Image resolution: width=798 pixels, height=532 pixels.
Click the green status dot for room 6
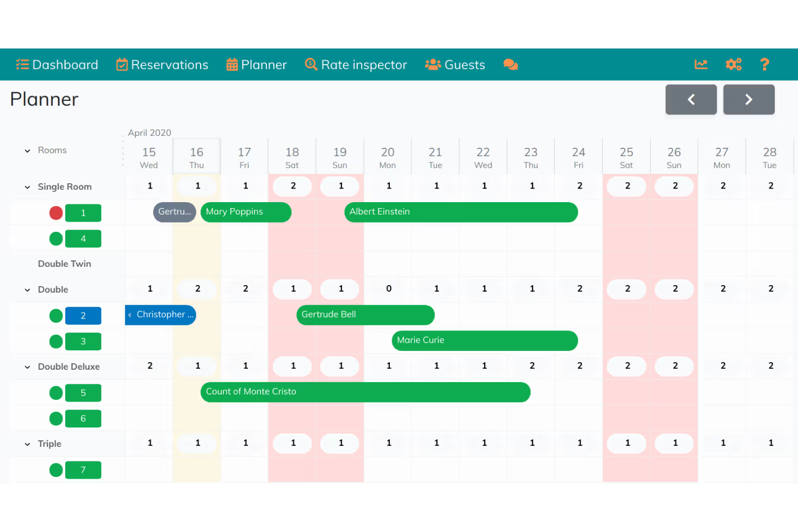(56, 418)
